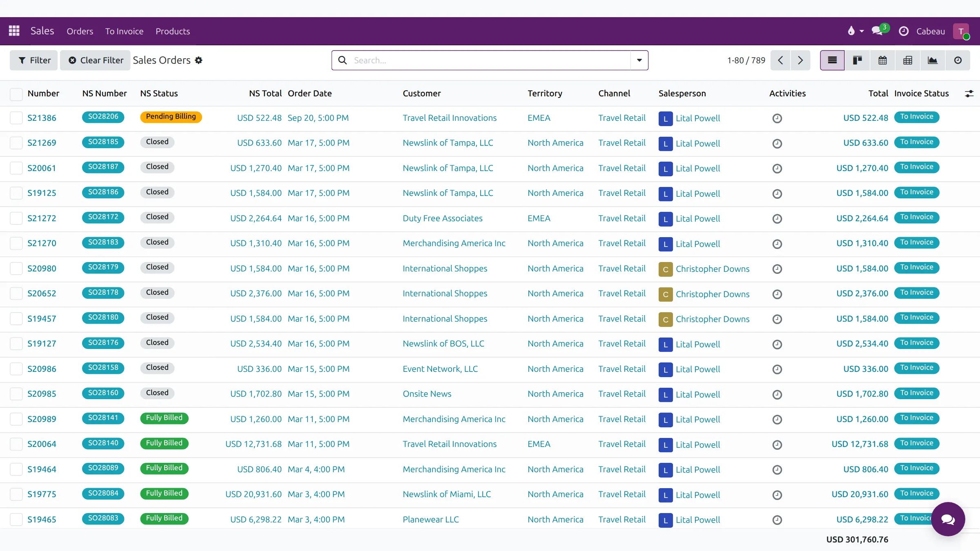Click the USD 301,760.76 total footer
The height and width of the screenshot is (551, 980).
(857, 540)
